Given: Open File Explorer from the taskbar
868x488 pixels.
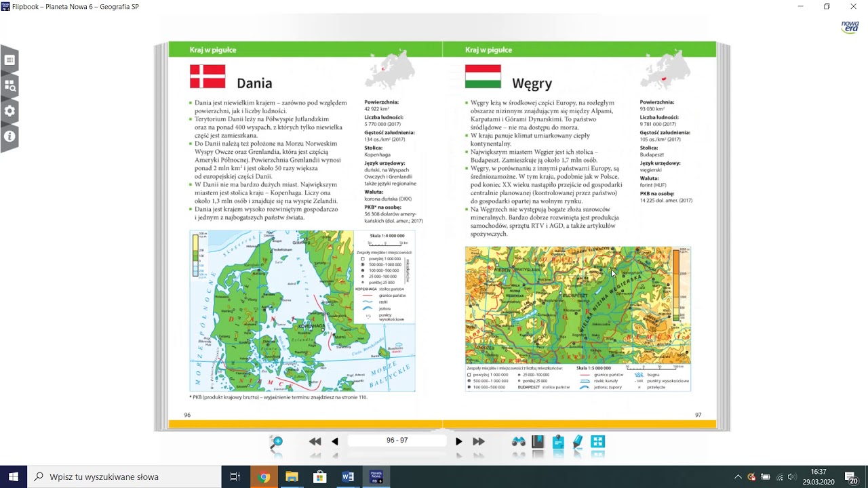Looking at the screenshot, I should [292, 476].
